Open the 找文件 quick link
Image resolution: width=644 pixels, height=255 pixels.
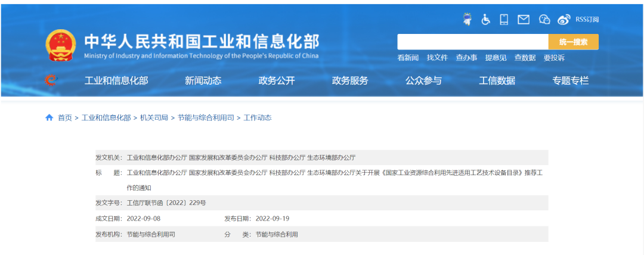tap(437, 58)
